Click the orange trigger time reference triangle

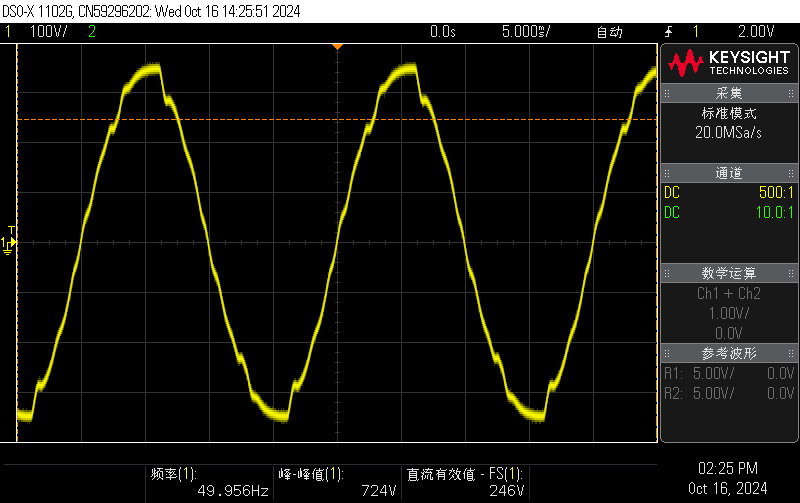pyautogui.click(x=337, y=46)
